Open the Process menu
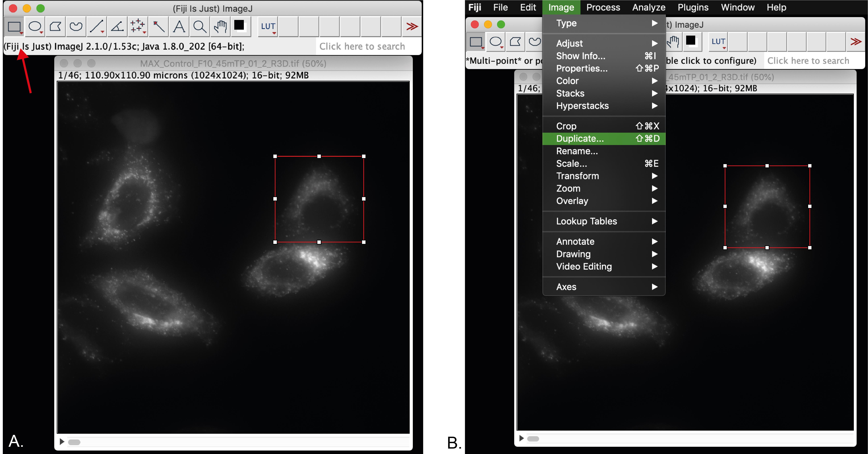This screenshot has height=454, width=868. point(603,7)
